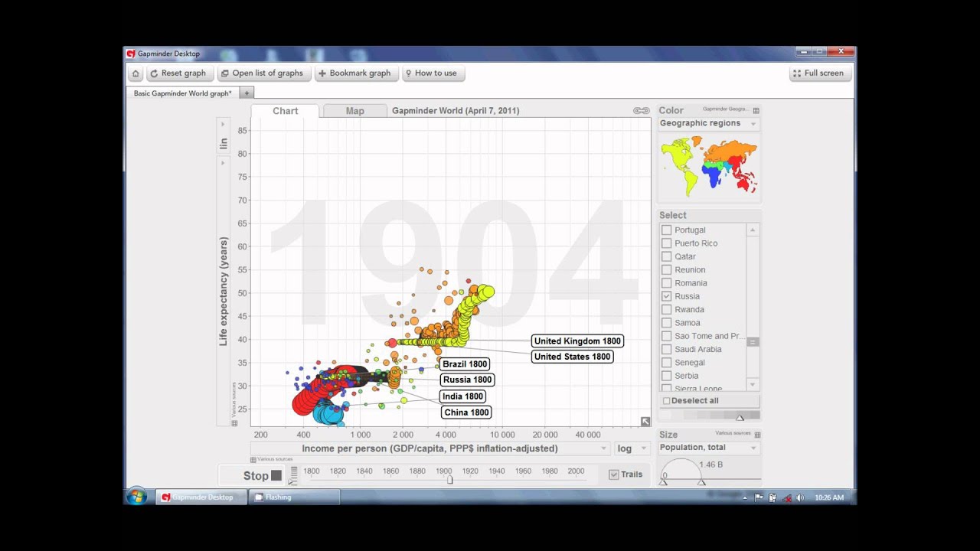Go to the home icon in toolbar
The image size is (980, 551).
pos(136,73)
